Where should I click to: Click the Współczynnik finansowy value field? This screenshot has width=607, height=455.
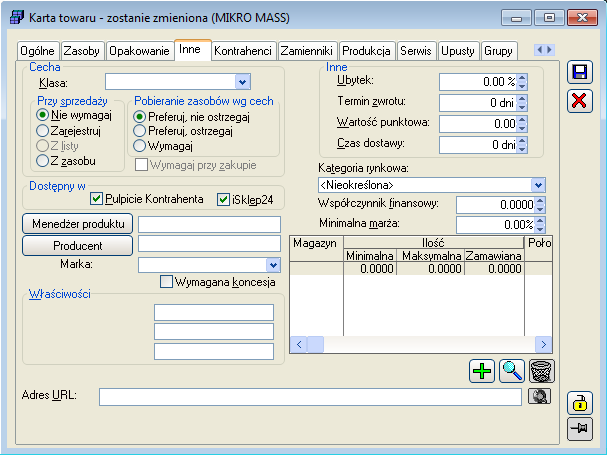(496, 204)
